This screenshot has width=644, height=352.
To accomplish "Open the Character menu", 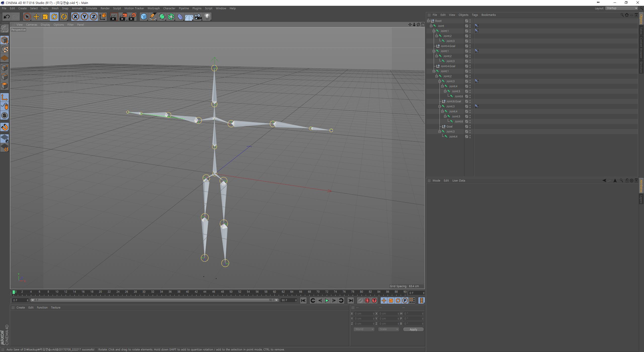I will point(169,8).
